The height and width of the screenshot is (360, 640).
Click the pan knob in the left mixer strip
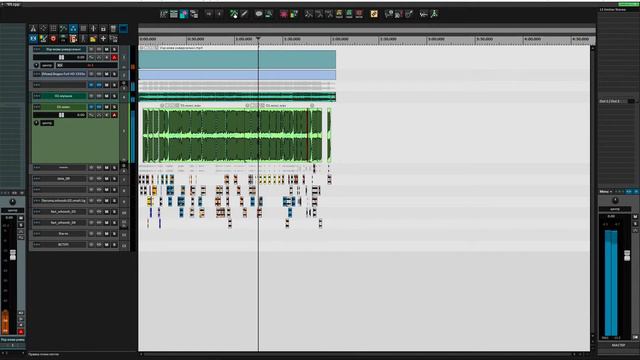[13, 202]
